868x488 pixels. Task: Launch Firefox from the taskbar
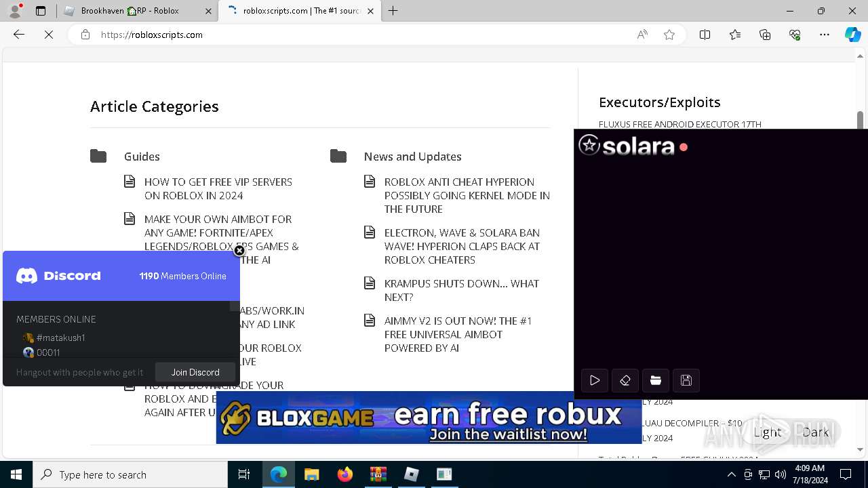pyautogui.click(x=344, y=474)
